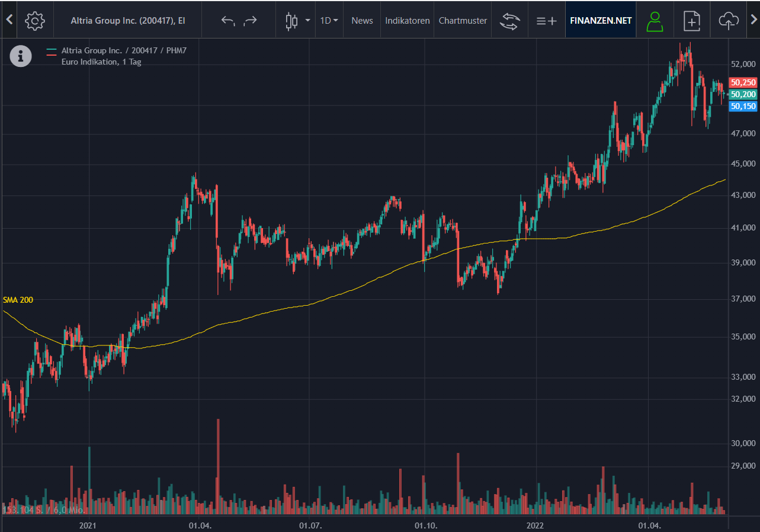This screenshot has width=760, height=532.
Task: Click the 2022 date axis label
Action: click(x=535, y=525)
